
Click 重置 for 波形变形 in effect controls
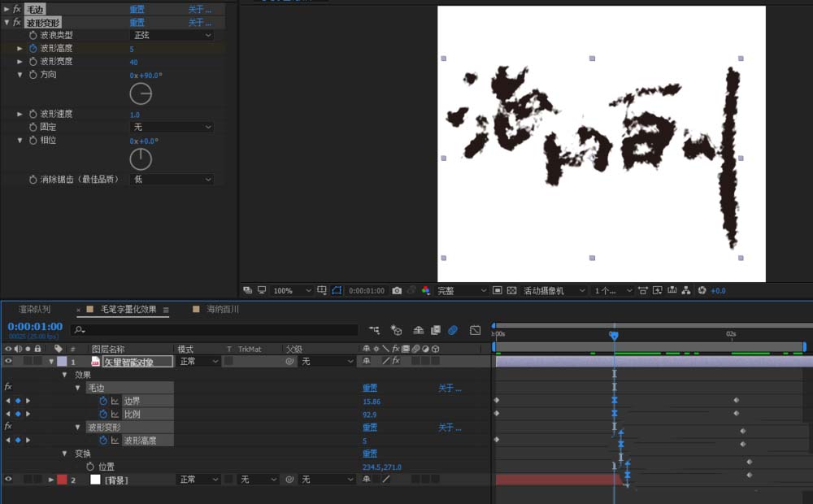[137, 23]
